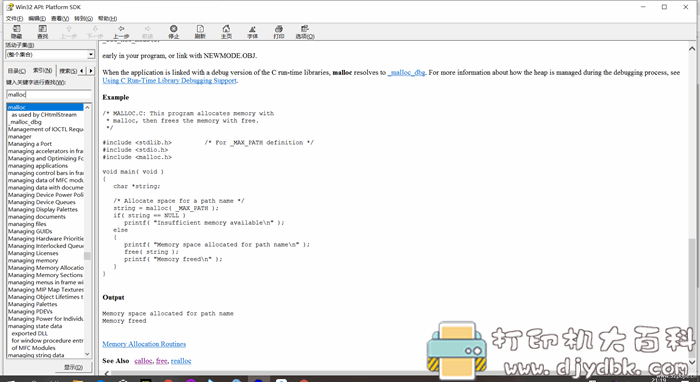This screenshot has width=700, height=382.
Task: Select 'Managing Memory Sections' index entry
Action: pos(45,275)
